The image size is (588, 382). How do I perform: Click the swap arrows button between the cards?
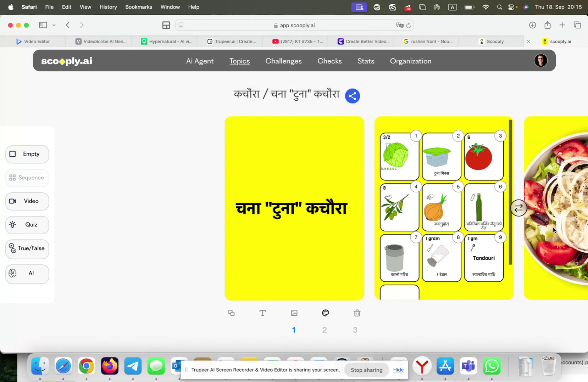pyautogui.click(x=518, y=208)
